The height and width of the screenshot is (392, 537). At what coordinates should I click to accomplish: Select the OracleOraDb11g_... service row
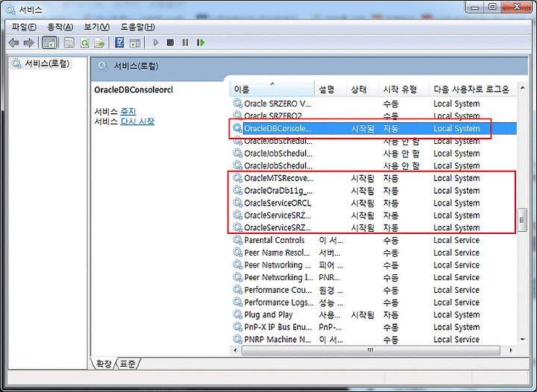coord(374,191)
